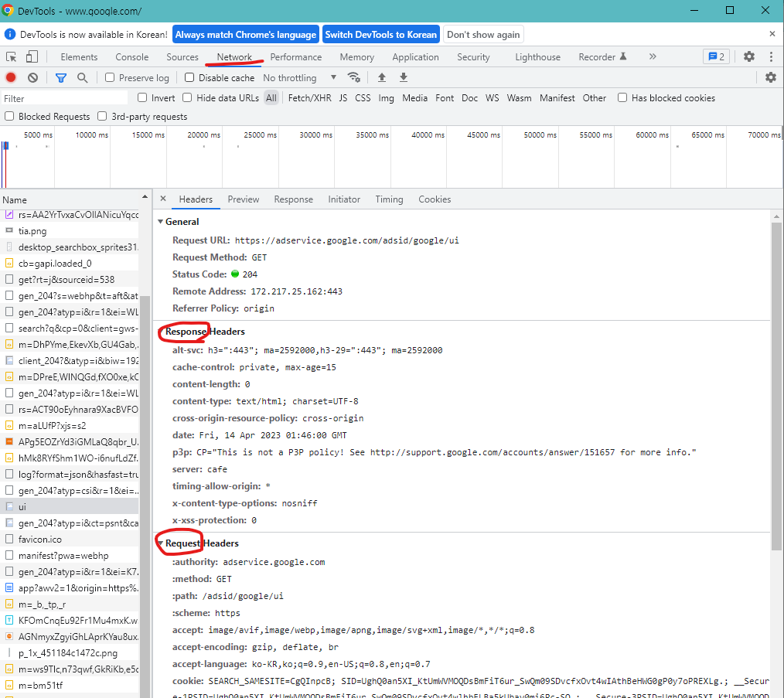Click the Request URL value text
784x698 pixels.
point(346,240)
